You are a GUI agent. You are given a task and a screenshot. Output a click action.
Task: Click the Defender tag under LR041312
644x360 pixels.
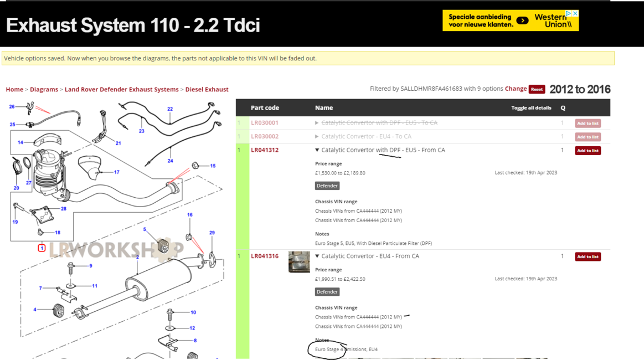pos(327,186)
